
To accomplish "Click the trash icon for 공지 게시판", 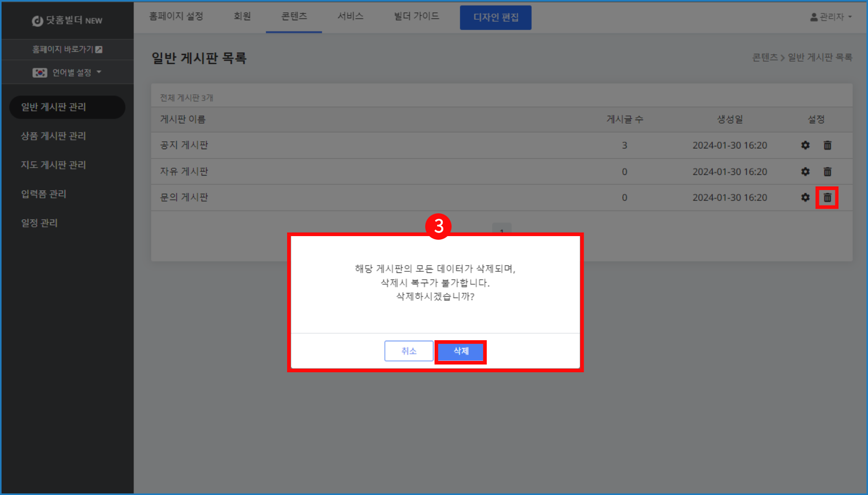I will coord(827,145).
